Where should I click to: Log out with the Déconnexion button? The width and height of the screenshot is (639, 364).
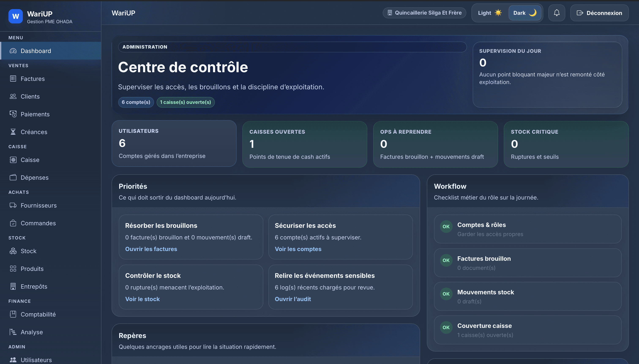tap(599, 13)
